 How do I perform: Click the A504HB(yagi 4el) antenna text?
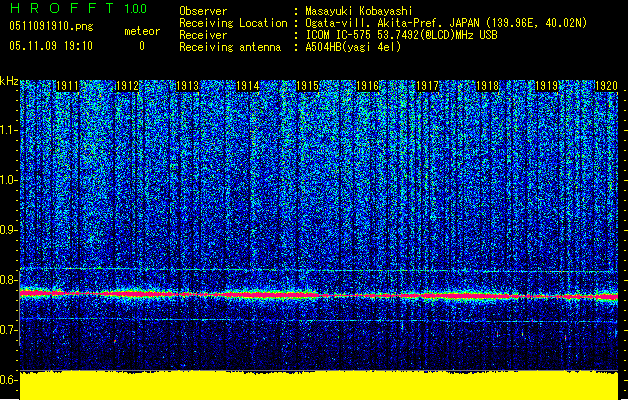tap(353, 47)
